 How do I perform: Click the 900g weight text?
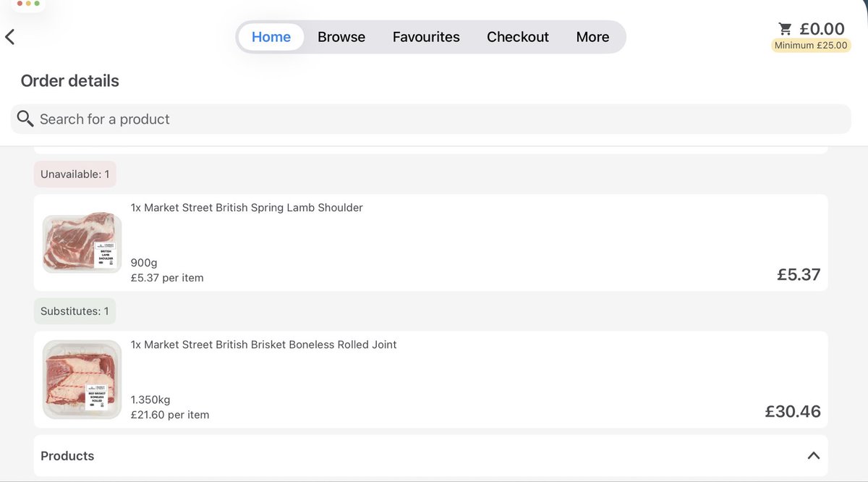tap(144, 263)
